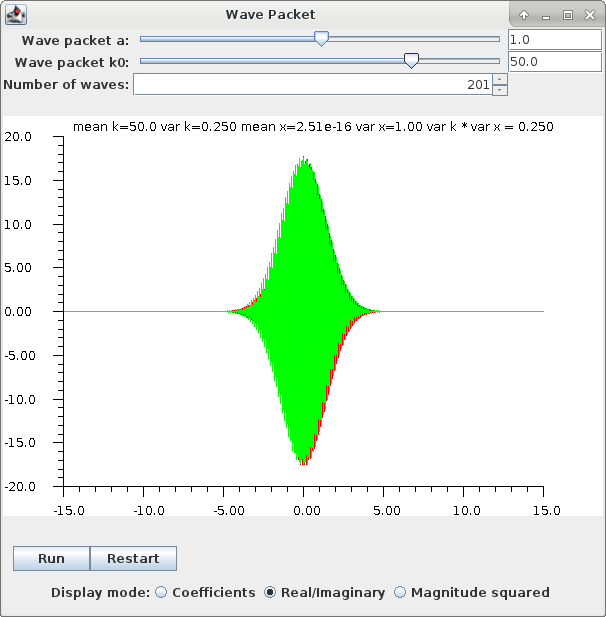The height and width of the screenshot is (617, 606).
Task: Maximize the Wave Packet window
Action: [568, 15]
